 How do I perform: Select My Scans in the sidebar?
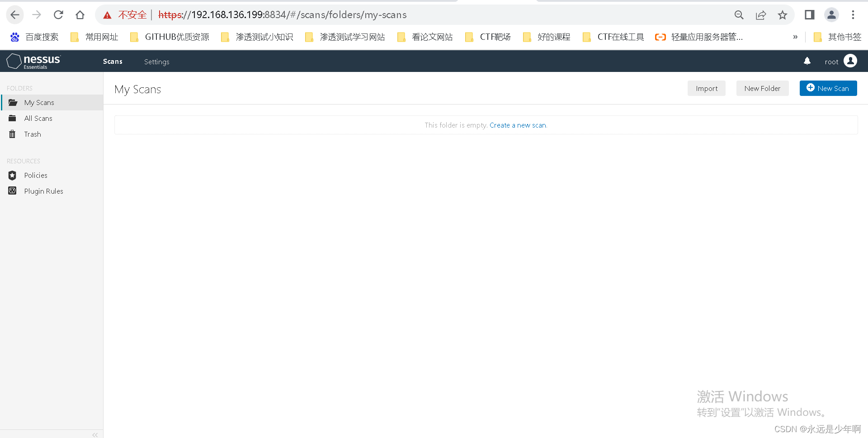52,103
